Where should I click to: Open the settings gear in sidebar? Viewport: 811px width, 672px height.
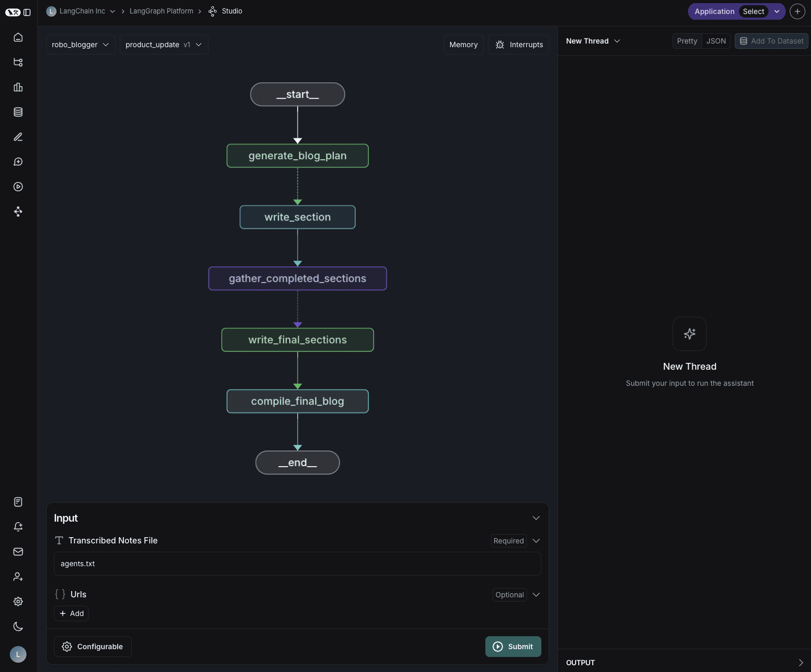(18, 601)
